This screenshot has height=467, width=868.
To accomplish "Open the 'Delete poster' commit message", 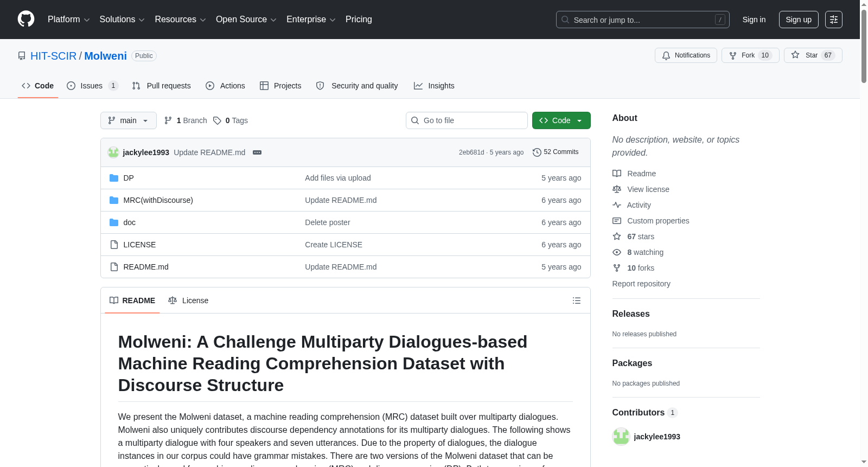I will click(x=328, y=222).
